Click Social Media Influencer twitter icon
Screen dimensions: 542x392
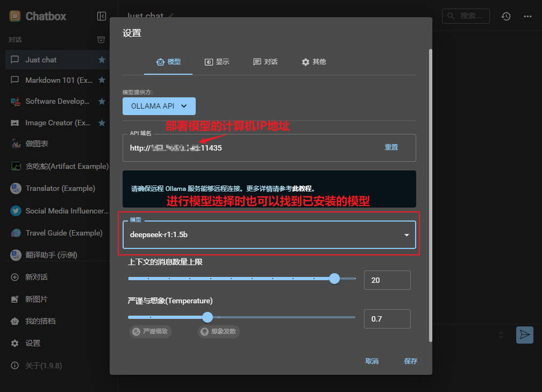(x=16, y=211)
